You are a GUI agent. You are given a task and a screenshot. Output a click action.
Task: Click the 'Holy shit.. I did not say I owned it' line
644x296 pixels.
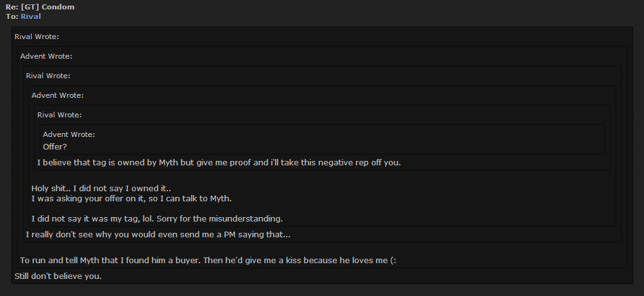(x=102, y=189)
